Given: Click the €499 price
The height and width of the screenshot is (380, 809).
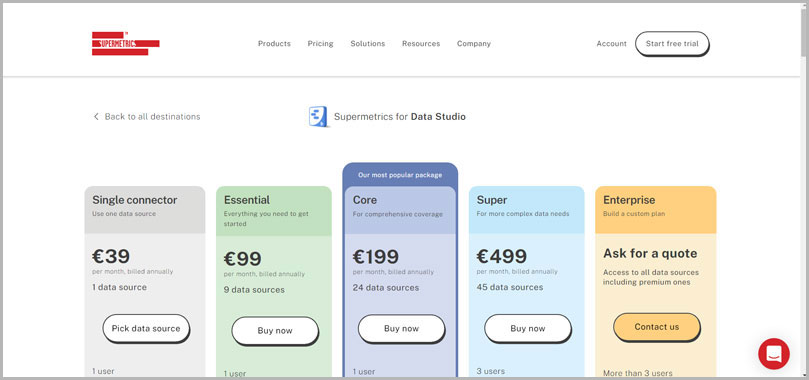Looking at the screenshot, I should 501,256.
